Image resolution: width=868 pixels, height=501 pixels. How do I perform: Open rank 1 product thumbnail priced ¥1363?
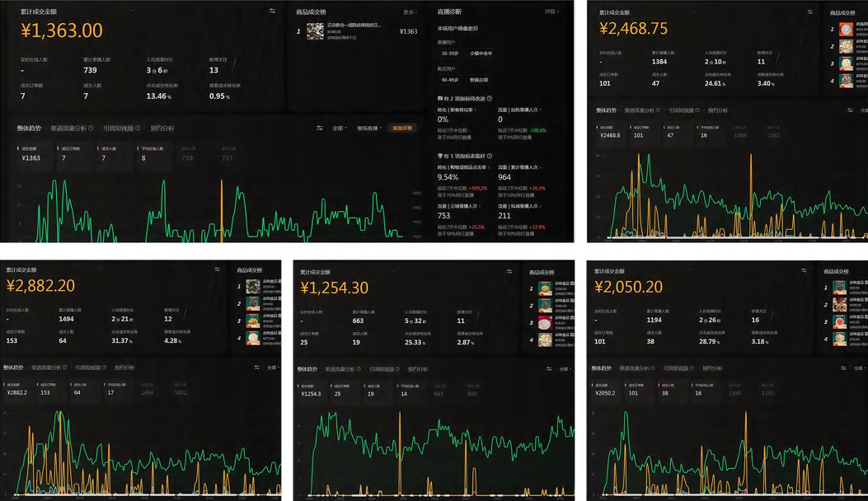[315, 31]
